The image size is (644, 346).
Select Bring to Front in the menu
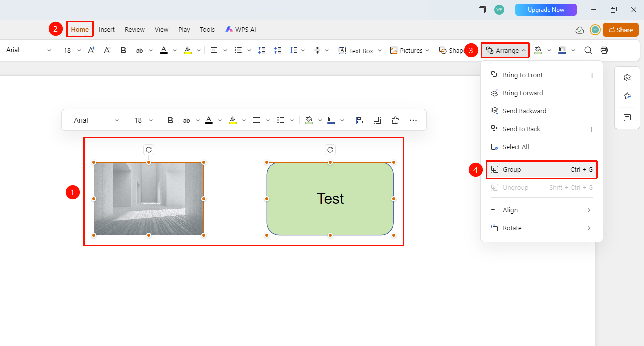click(542, 75)
